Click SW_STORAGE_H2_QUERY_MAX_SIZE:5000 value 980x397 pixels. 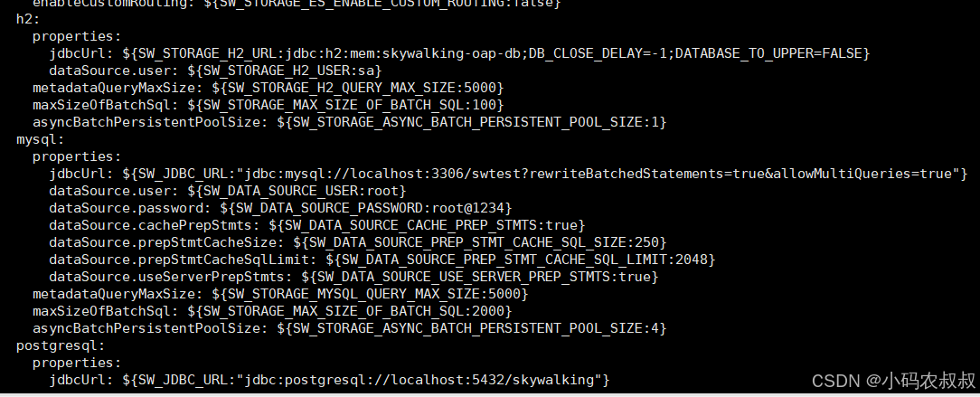coord(357,88)
